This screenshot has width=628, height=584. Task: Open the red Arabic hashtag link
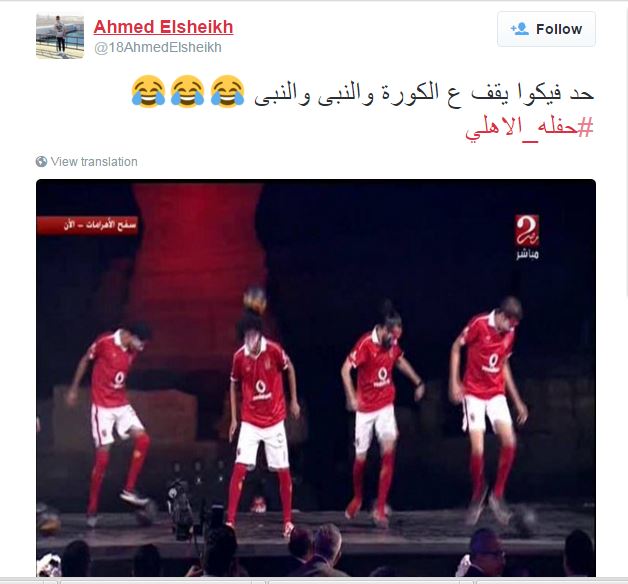(529, 128)
